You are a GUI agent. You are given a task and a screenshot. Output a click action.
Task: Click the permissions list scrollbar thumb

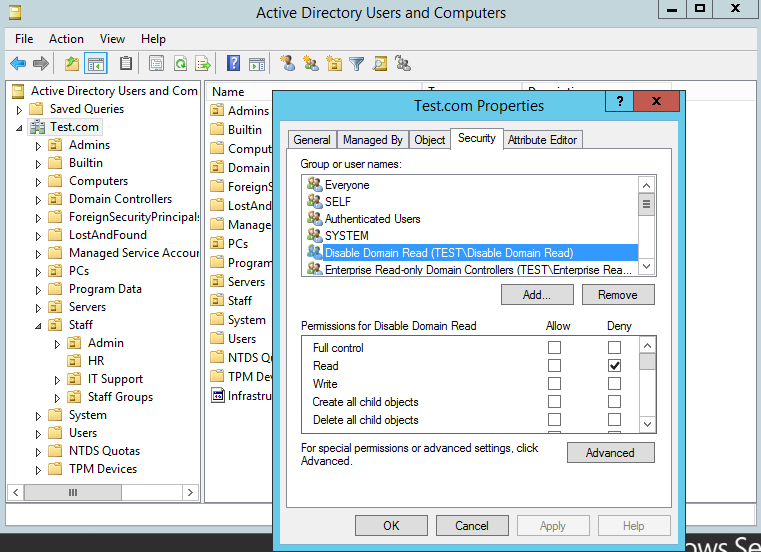tap(647, 362)
